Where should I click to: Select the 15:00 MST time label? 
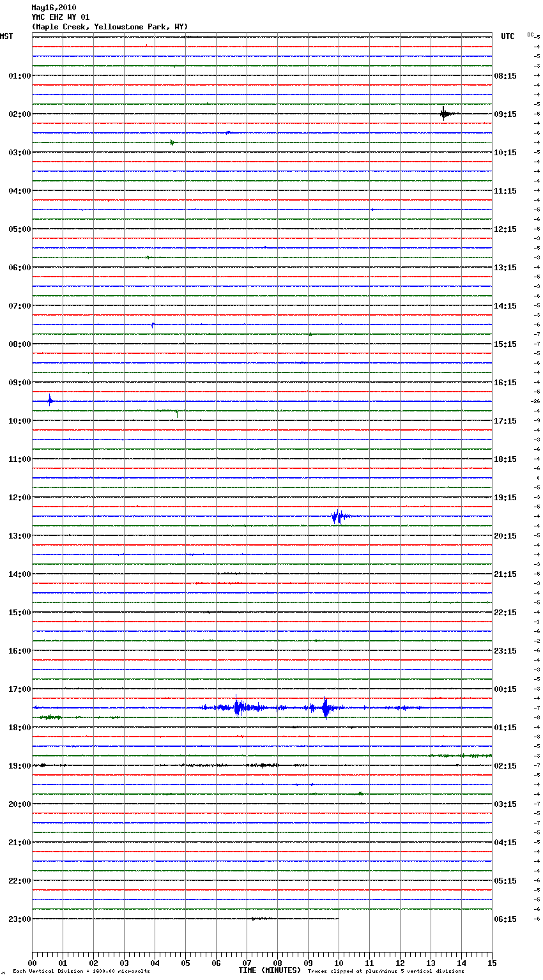coord(20,612)
